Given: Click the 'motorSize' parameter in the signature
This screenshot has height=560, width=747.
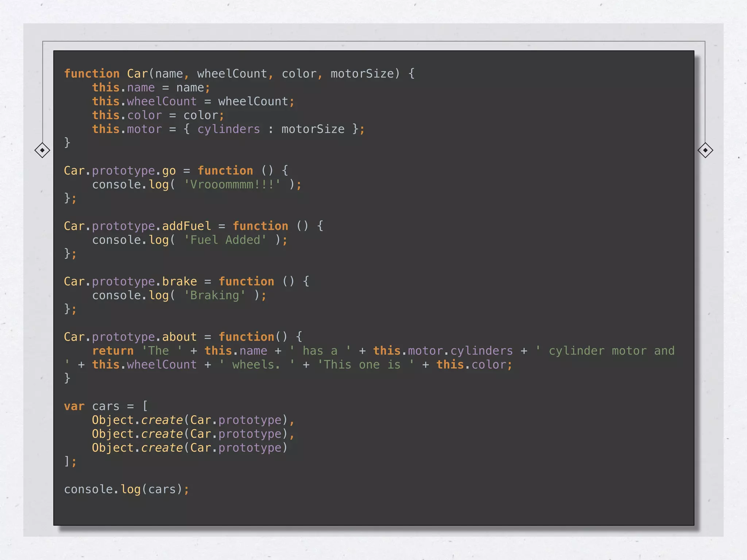Looking at the screenshot, I should pos(362,74).
